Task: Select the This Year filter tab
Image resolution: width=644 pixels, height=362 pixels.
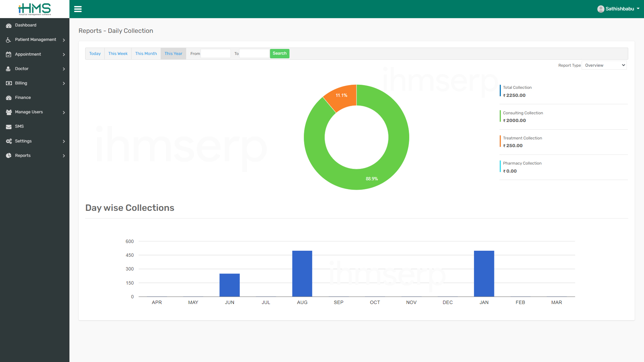Action: (x=173, y=54)
